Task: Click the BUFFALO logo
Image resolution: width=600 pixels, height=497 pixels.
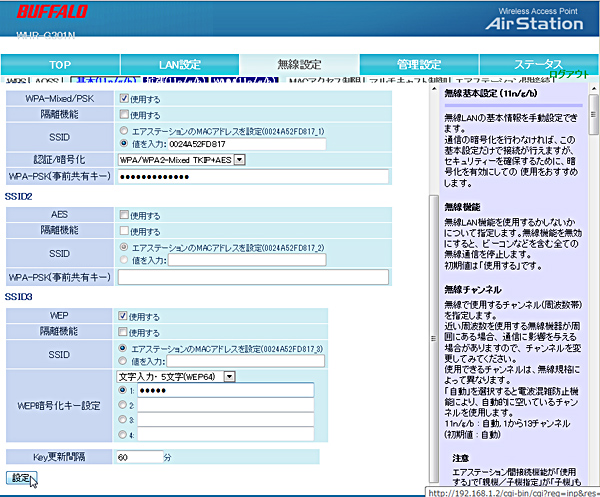Action: (x=45, y=16)
